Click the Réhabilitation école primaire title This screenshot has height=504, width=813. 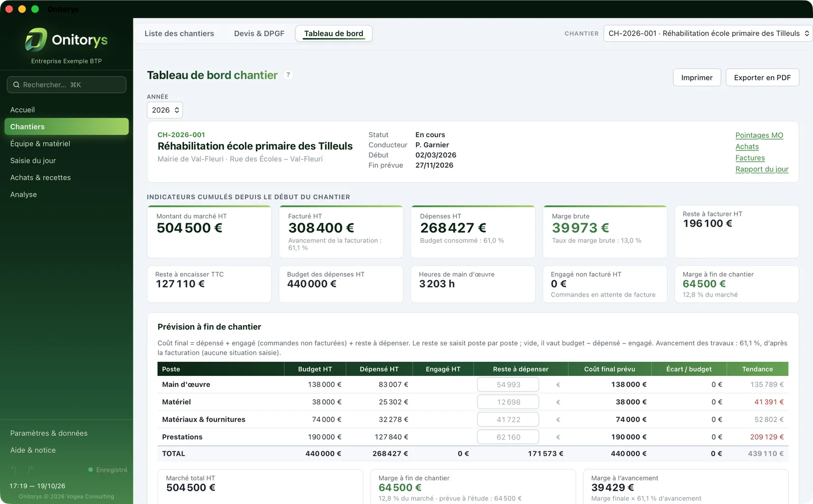point(255,146)
